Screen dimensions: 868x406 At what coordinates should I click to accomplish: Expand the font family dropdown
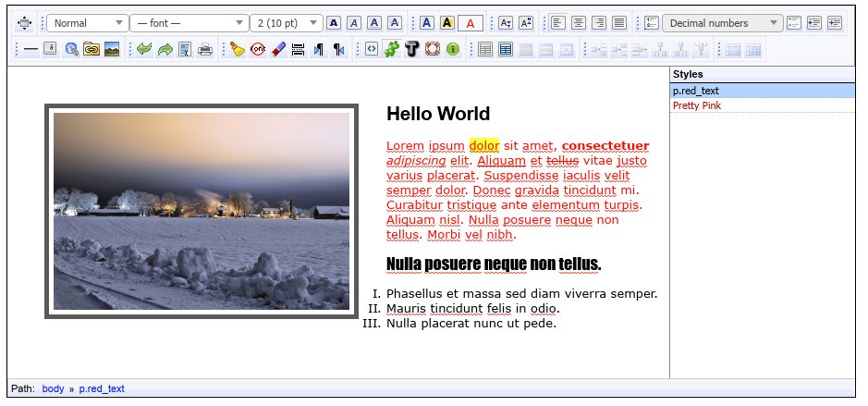point(188,22)
